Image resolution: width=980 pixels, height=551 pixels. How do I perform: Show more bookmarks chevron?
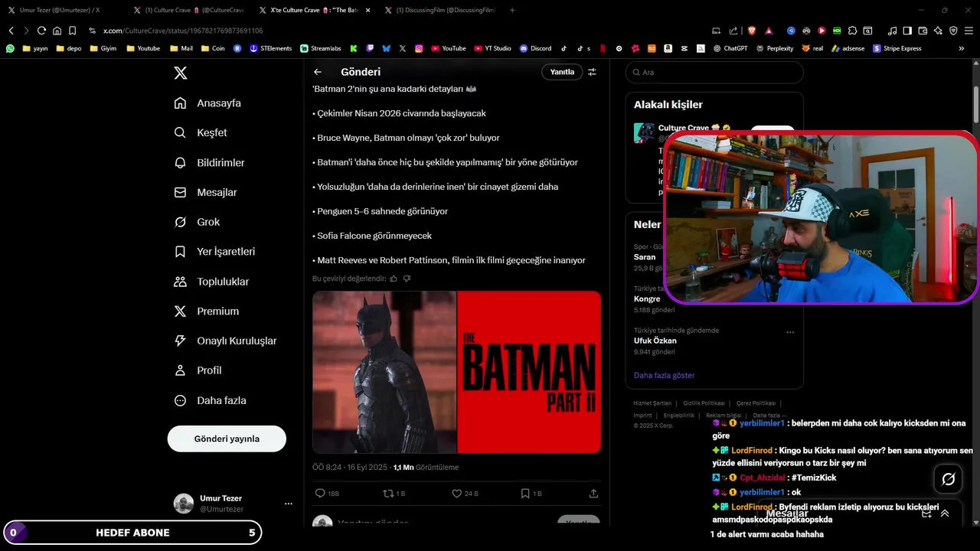pyautogui.click(x=961, y=48)
